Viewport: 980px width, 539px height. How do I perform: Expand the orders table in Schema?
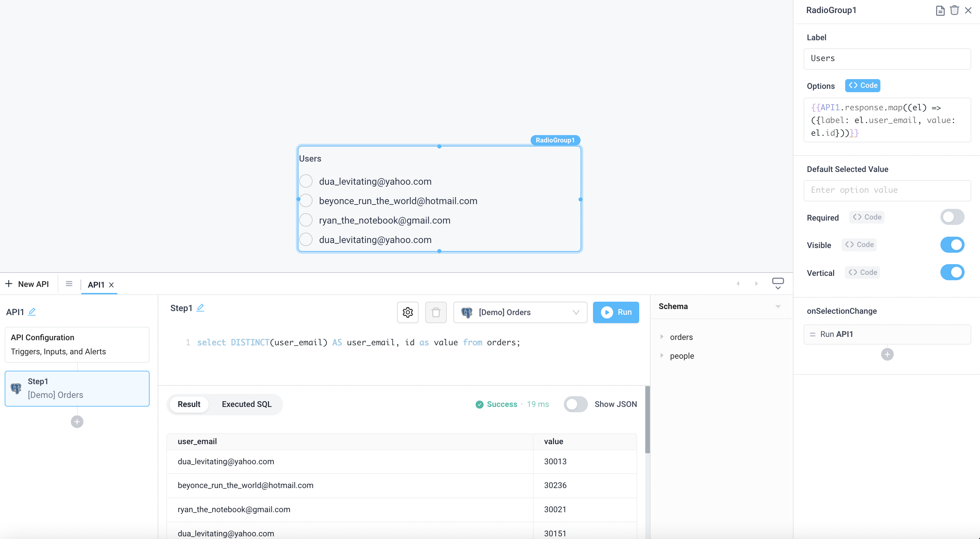point(662,337)
